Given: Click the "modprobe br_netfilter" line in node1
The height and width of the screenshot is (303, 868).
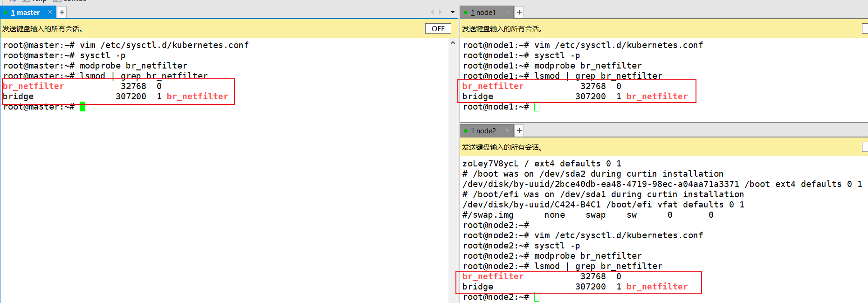Looking at the screenshot, I should 552,66.
